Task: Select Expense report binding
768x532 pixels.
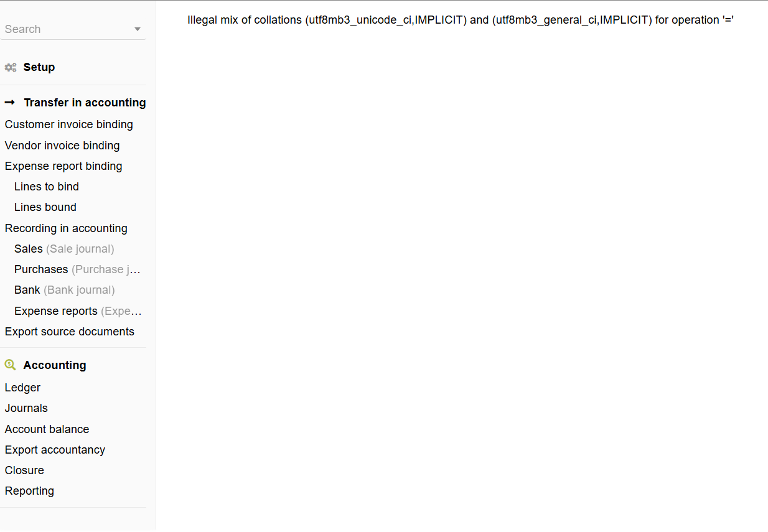Action: [x=63, y=166]
